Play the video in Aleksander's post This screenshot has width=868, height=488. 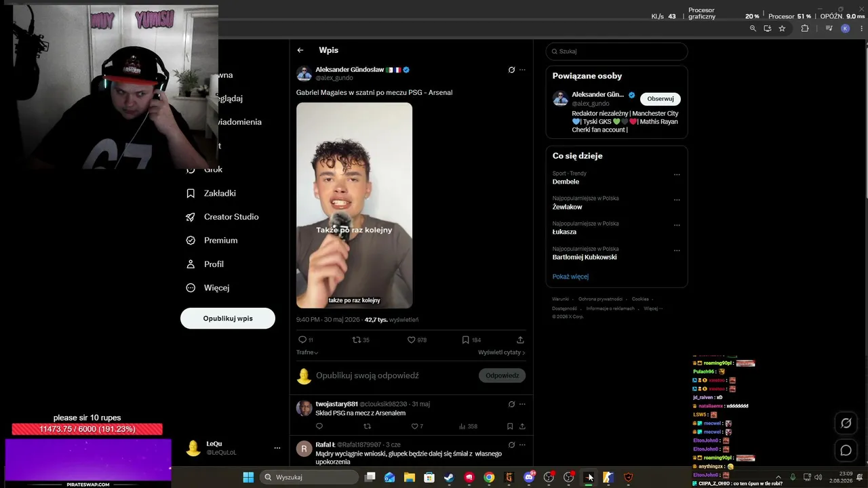coord(354,205)
